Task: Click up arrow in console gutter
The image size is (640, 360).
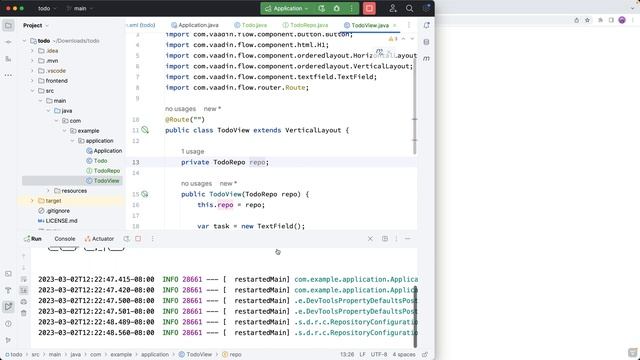Action: coord(24,256)
